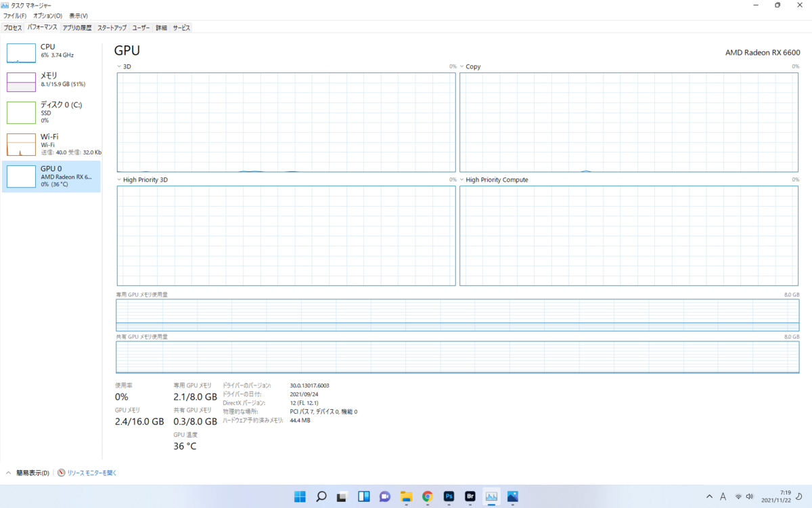Open Google Chrome from the taskbar

428,496
